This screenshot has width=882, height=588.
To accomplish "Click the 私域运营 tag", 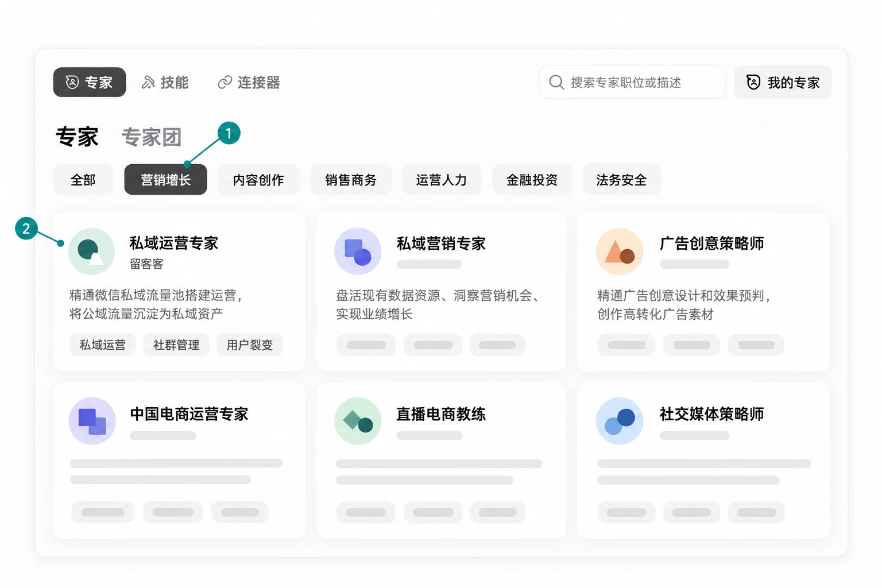I will [103, 345].
